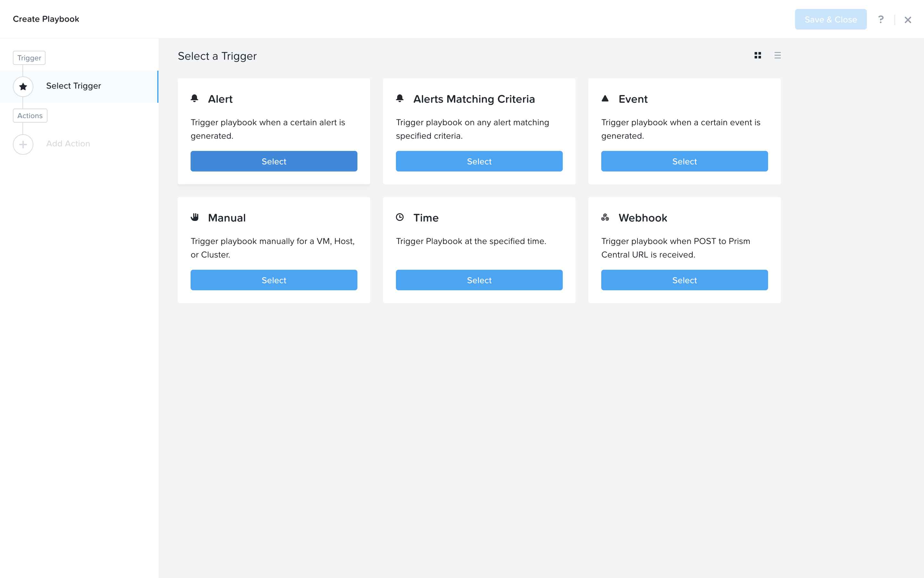Click the Select a Trigger heading

tap(217, 56)
